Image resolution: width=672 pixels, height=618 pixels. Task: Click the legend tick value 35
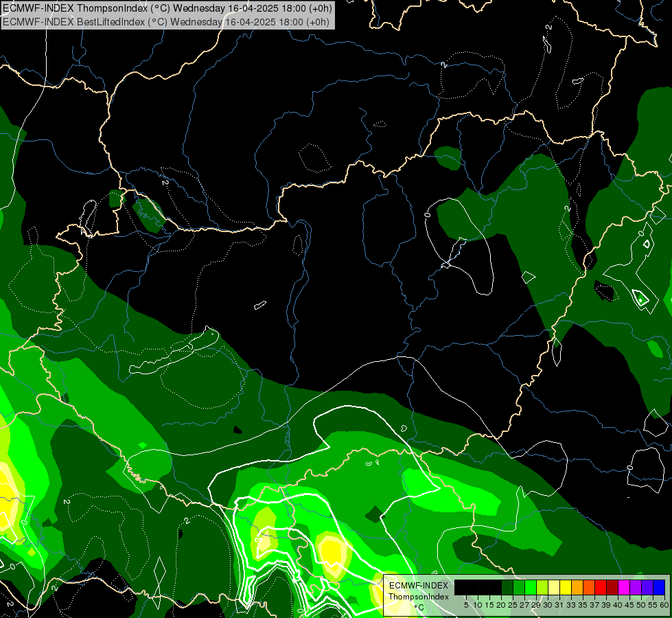(583, 605)
